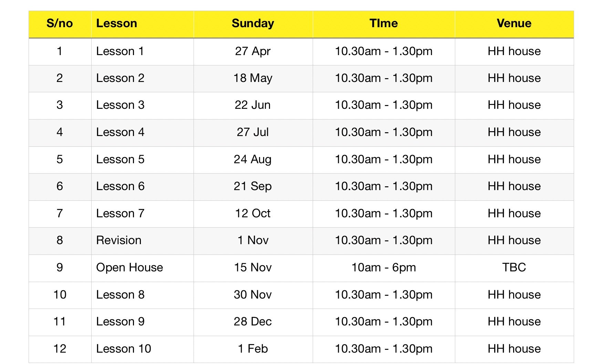The width and height of the screenshot is (603, 364).
Task: Select the Lesson 1 cell
Action: 120,51
